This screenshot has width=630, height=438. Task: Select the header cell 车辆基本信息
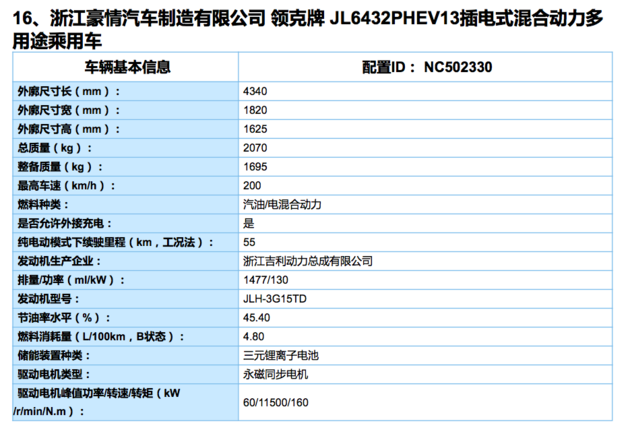click(127, 67)
